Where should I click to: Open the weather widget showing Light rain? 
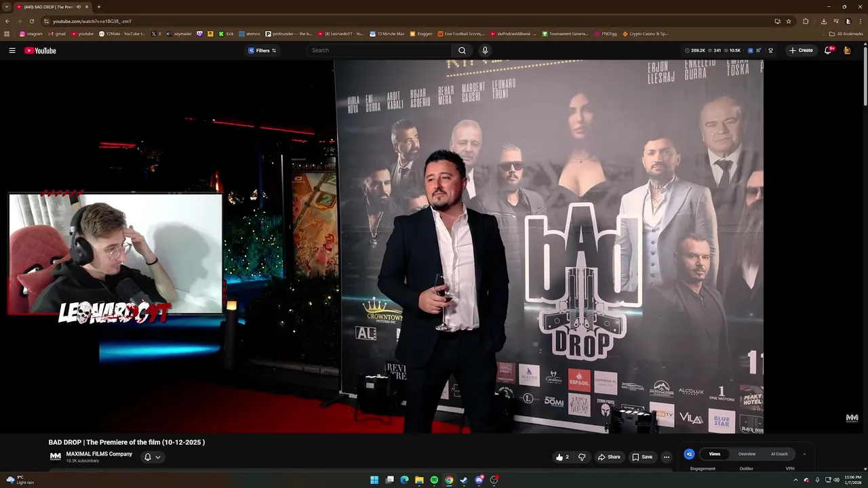(20, 480)
